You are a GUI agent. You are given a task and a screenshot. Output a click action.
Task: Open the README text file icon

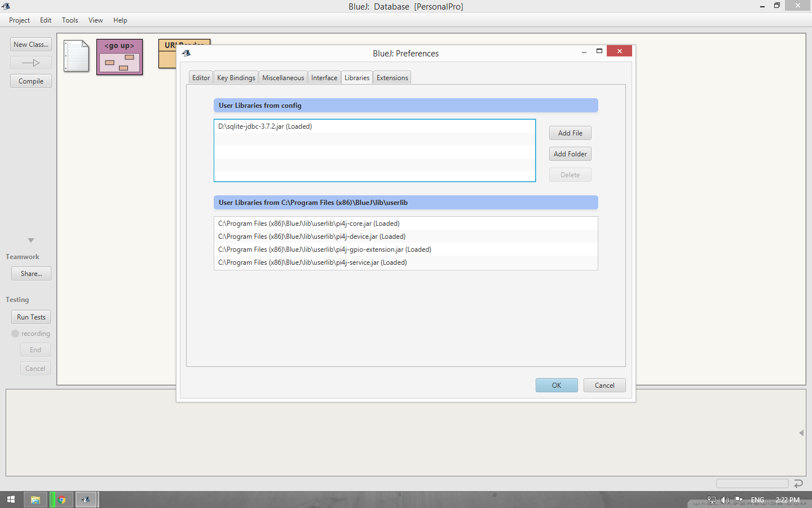tap(76, 56)
